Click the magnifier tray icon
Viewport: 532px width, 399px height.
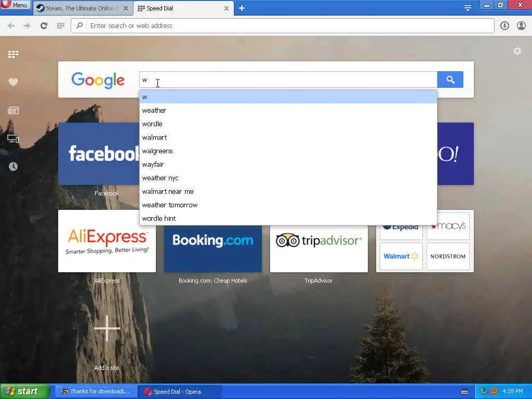coord(494,392)
